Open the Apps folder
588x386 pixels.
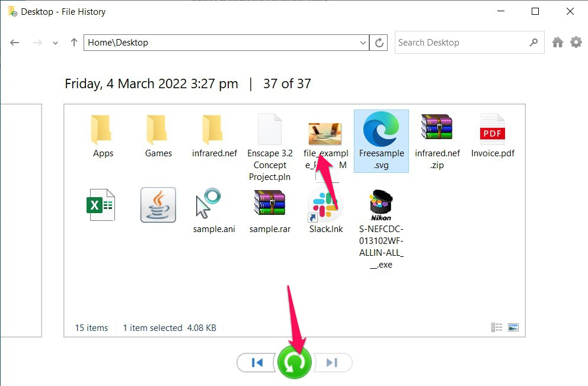(x=102, y=129)
